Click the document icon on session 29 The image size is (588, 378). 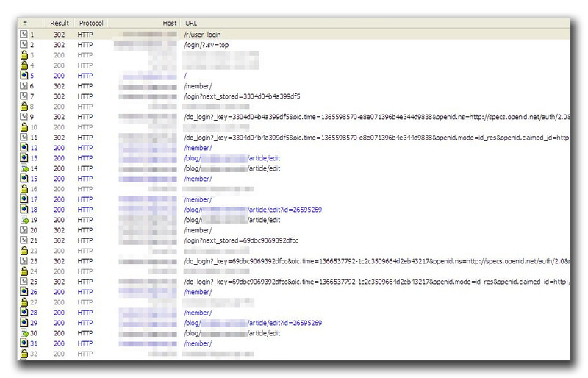click(x=24, y=323)
